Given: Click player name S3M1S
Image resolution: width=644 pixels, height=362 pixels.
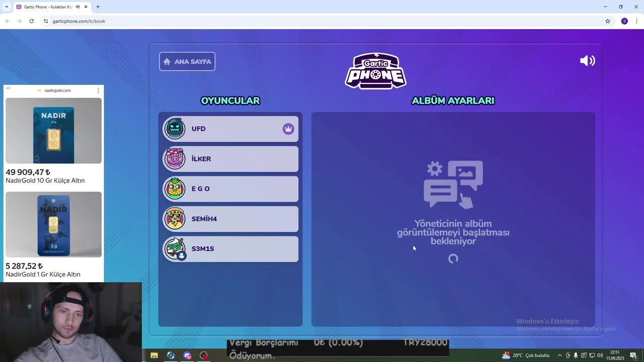Looking at the screenshot, I should coord(203,248).
